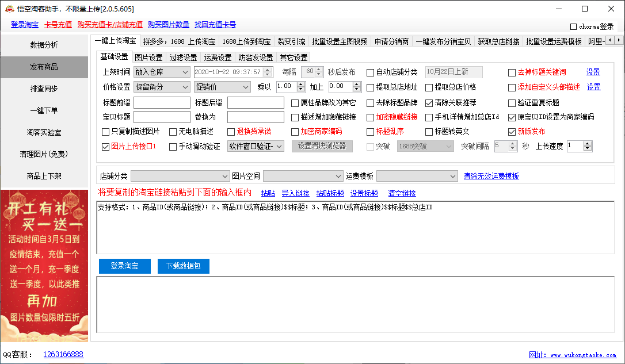Open QQ客服 number 1263166888 link

tap(63, 354)
